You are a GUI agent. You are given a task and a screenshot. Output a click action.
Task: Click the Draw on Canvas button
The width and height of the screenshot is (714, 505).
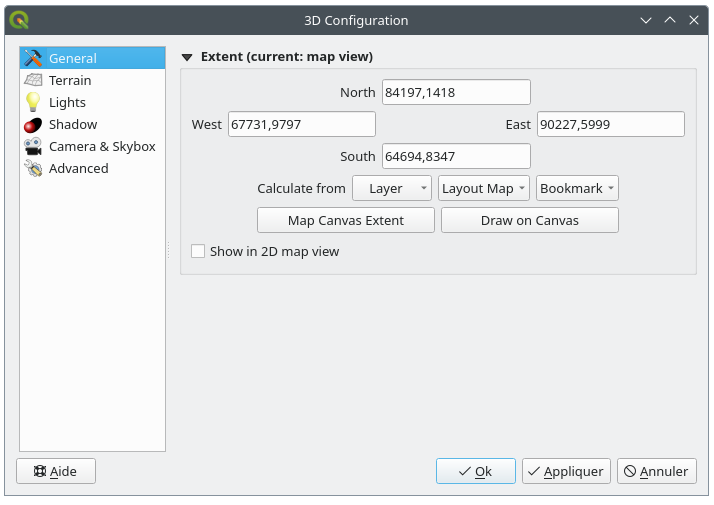pyautogui.click(x=530, y=220)
